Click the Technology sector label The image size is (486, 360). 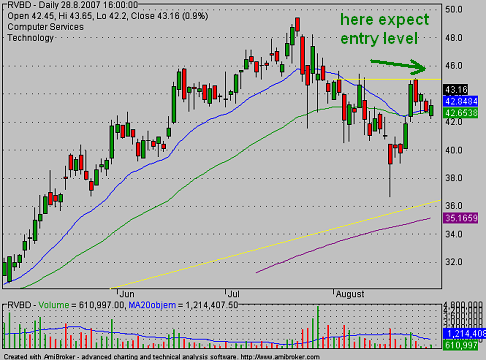[30, 38]
